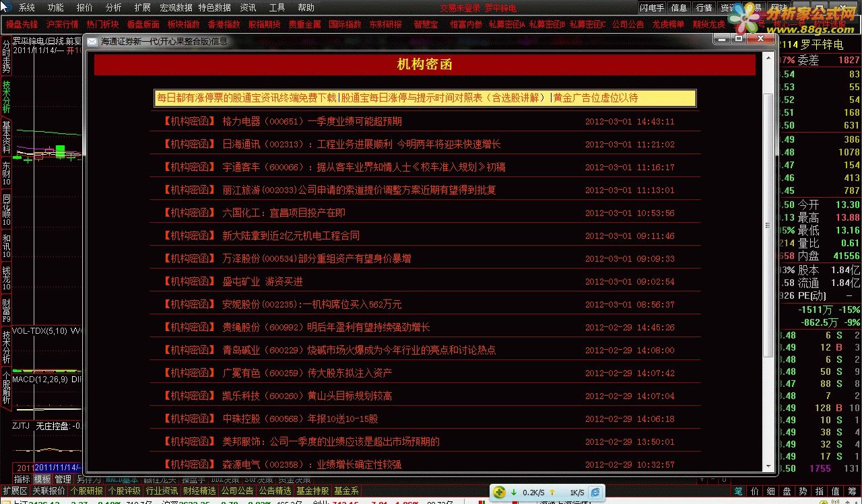Screen dimensions: 862x504
Task: Select 东财研报 in the red toolbar
Action: coord(385,24)
